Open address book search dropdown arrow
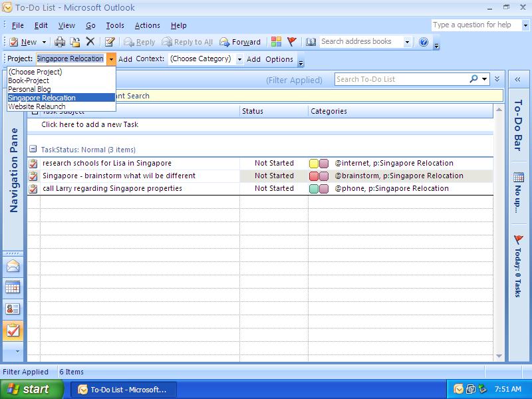 tap(407, 42)
